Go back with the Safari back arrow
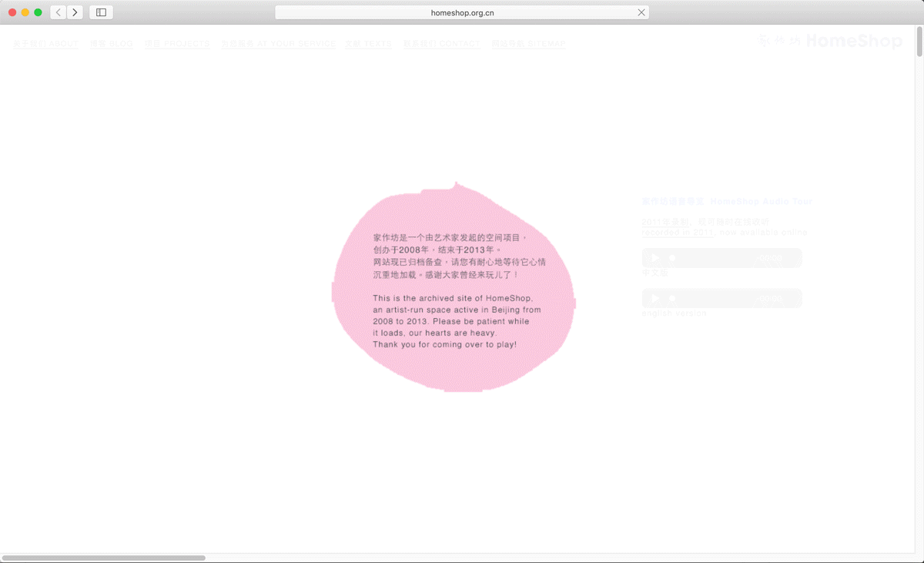The width and height of the screenshot is (924, 563). [59, 12]
